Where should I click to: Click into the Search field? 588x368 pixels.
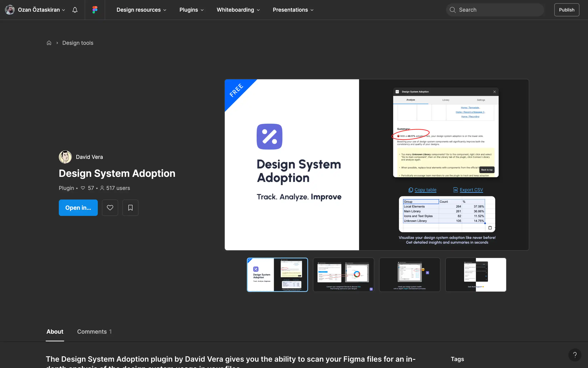[x=495, y=10]
